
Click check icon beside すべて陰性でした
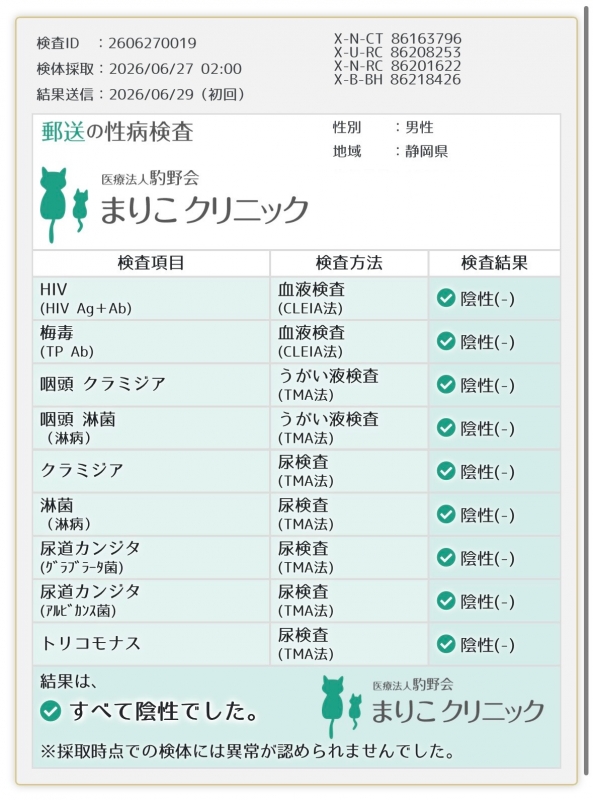(51, 711)
